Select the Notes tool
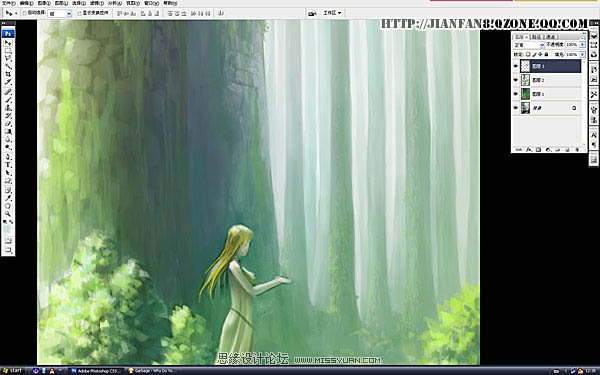This screenshot has width=600, height=375. (8, 190)
